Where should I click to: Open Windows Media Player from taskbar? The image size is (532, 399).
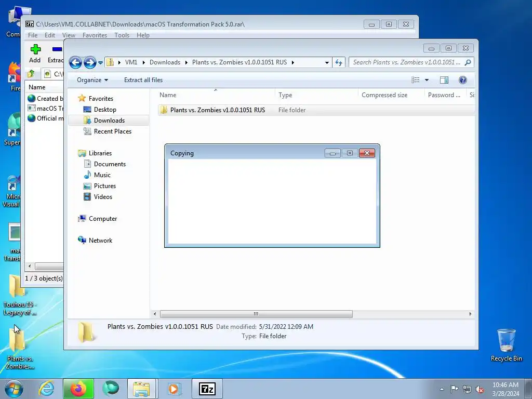[x=174, y=389]
